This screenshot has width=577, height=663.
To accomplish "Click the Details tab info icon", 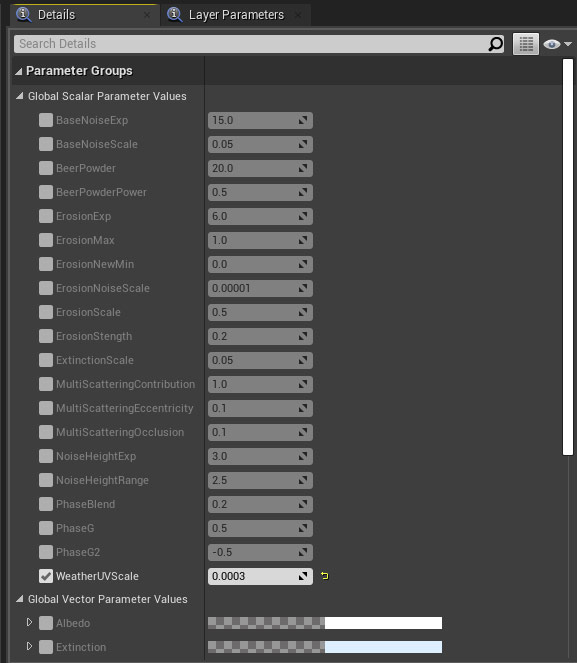I will coord(23,14).
